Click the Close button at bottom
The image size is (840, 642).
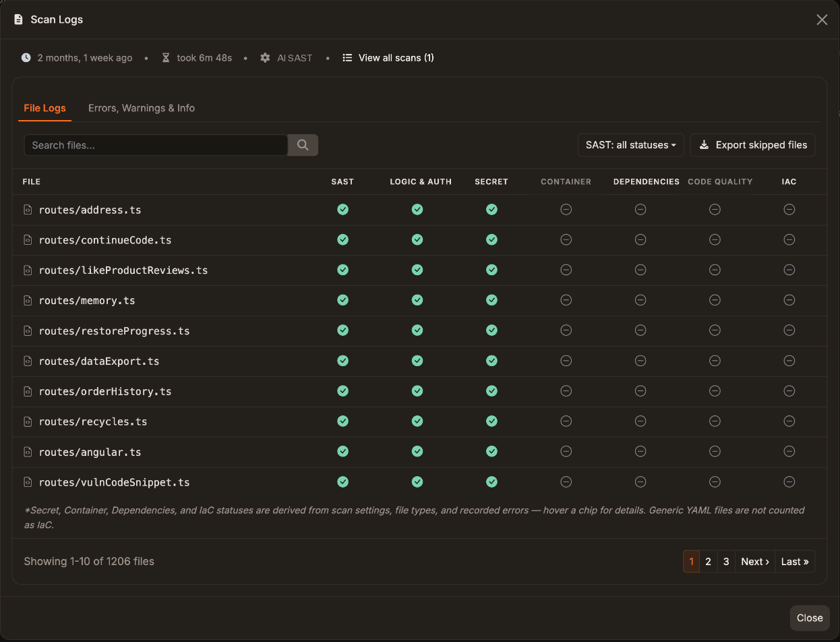[x=810, y=618]
